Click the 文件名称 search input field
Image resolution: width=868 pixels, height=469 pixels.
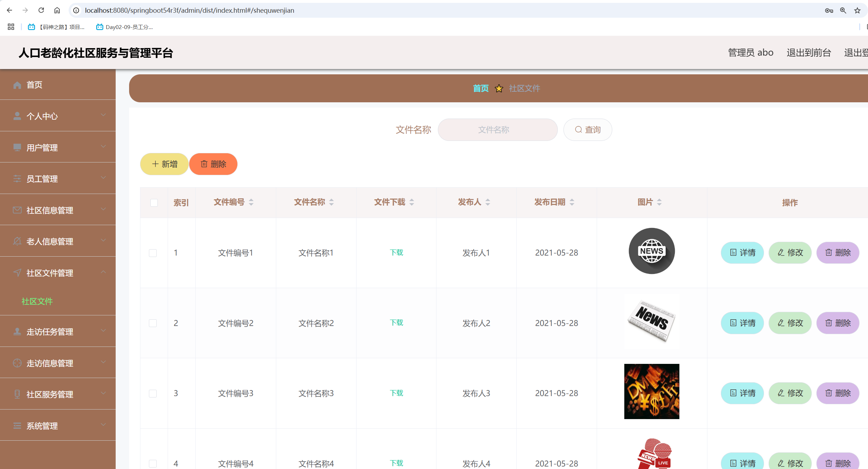pyautogui.click(x=497, y=130)
